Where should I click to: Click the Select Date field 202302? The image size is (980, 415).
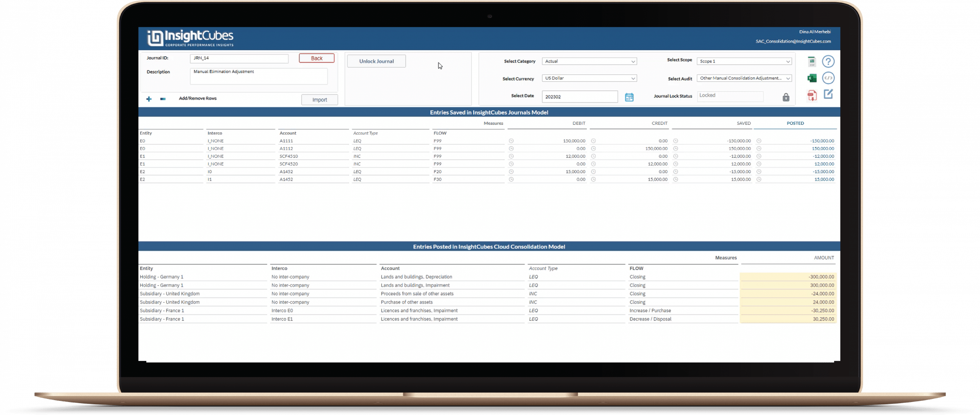click(x=580, y=97)
